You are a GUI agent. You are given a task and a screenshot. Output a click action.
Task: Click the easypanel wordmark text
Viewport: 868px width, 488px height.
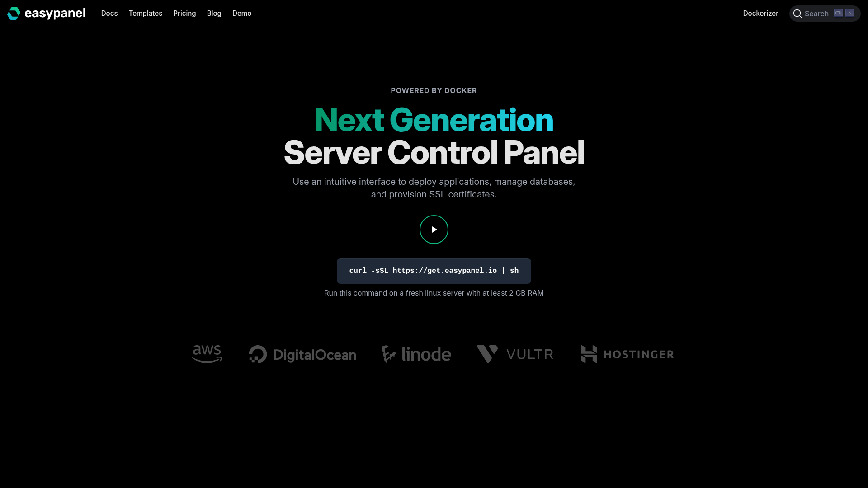coord(55,14)
